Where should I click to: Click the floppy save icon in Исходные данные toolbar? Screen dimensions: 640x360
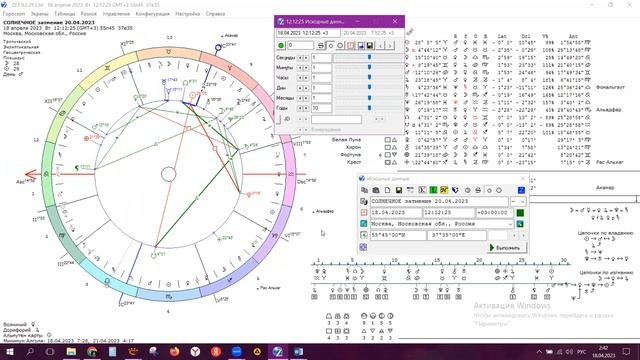tap(399, 190)
